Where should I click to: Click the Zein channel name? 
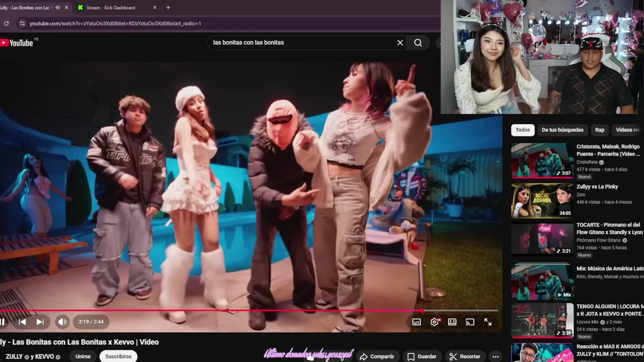(x=581, y=195)
